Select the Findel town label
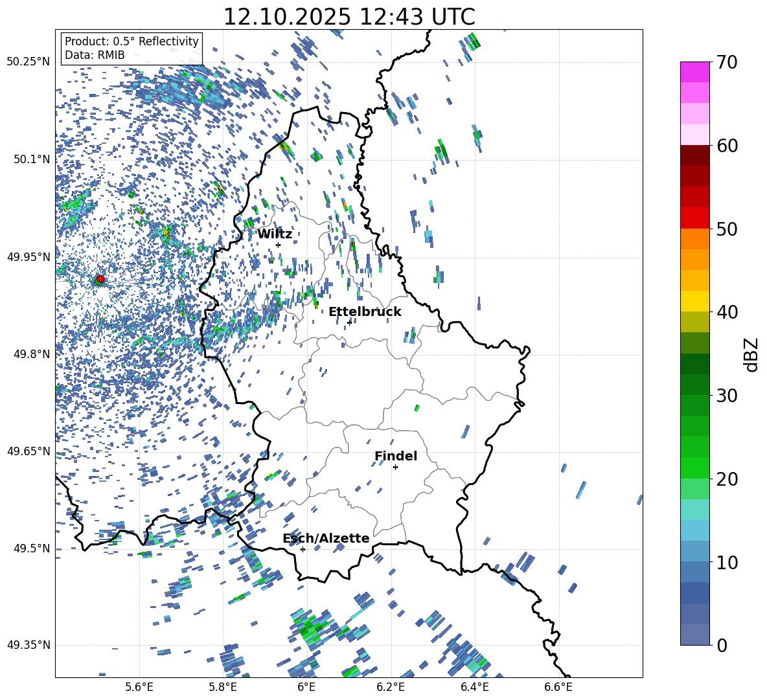 (x=396, y=456)
